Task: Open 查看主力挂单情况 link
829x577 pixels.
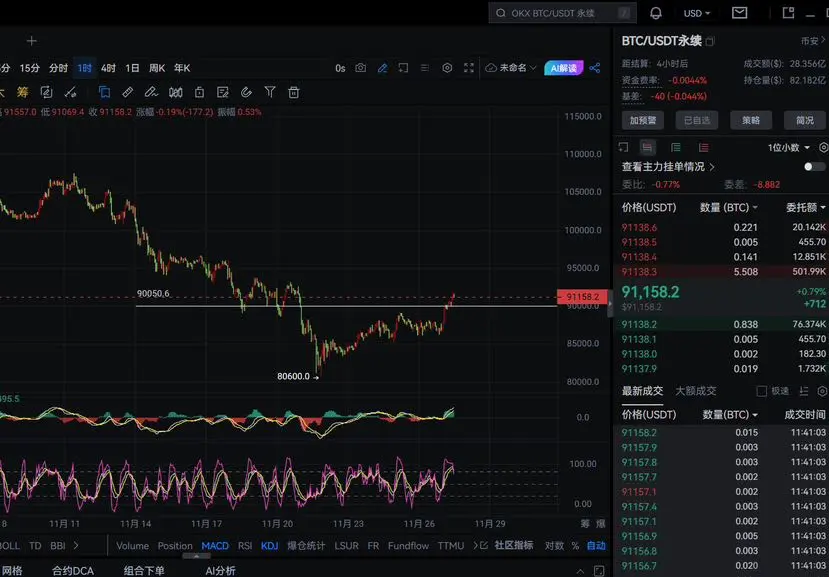Action: pos(668,167)
